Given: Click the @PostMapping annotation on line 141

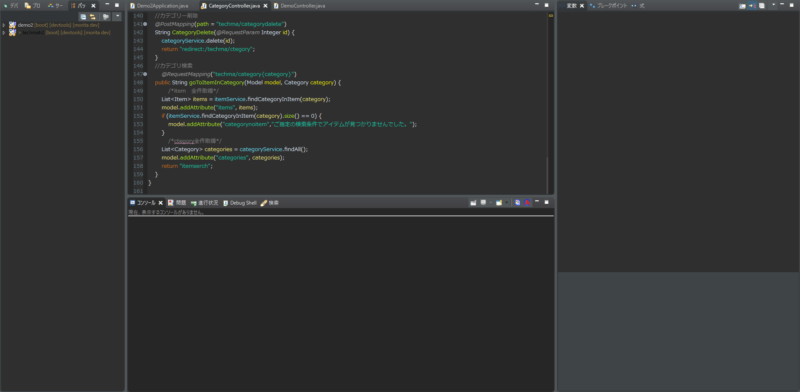Looking at the screenshot, I should [x=174, y=24].
